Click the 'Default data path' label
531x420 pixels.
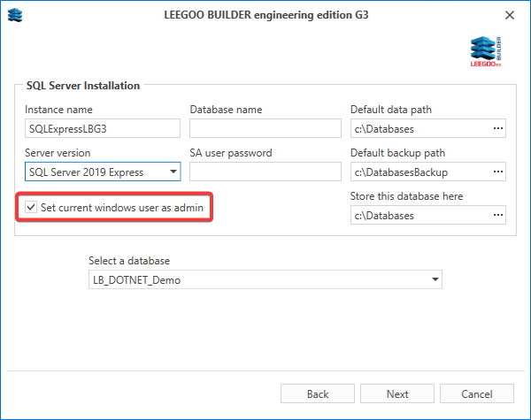(391, 110)
